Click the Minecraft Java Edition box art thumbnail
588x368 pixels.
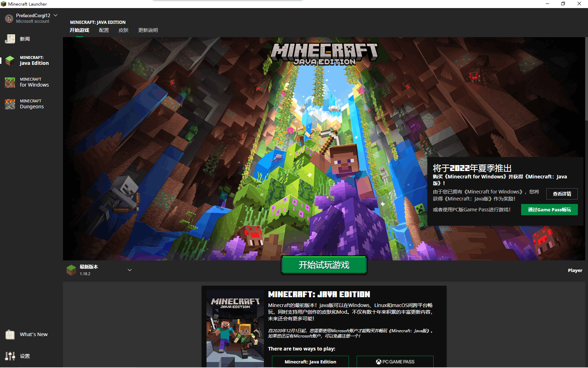click(235, 329)
